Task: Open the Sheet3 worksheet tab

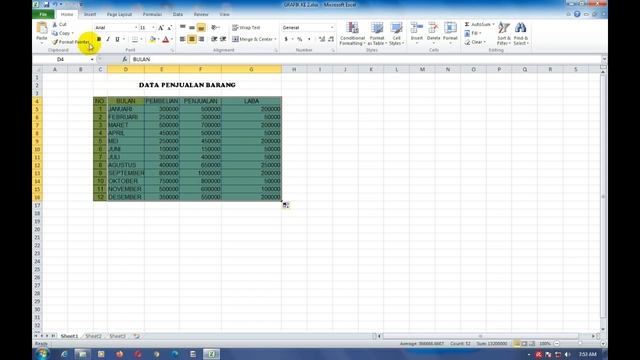Action: (x=118, y=336)
